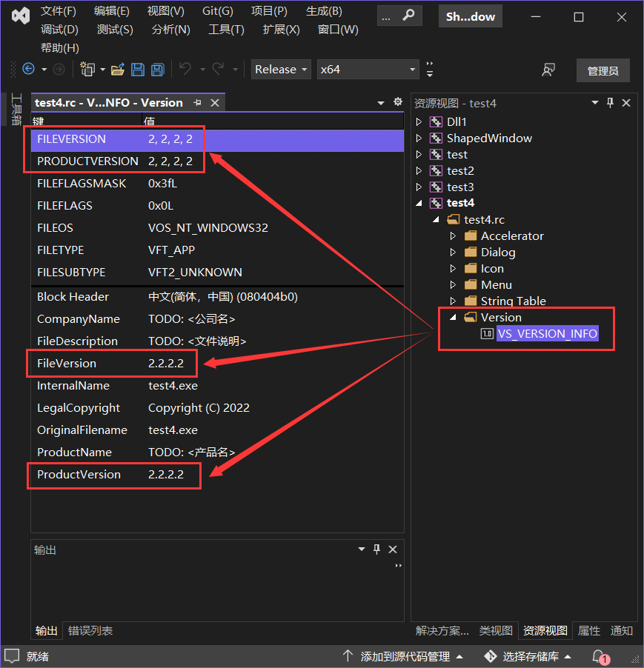The image size is (644, 668).
Task: Click the feedback person icon
Action: (548, 70)
